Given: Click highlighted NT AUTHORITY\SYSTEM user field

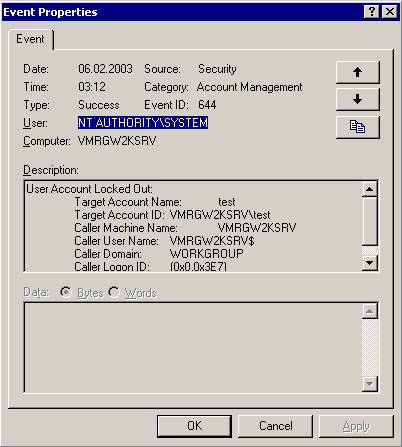Looking at the screenshot, I should coord(143,123).
